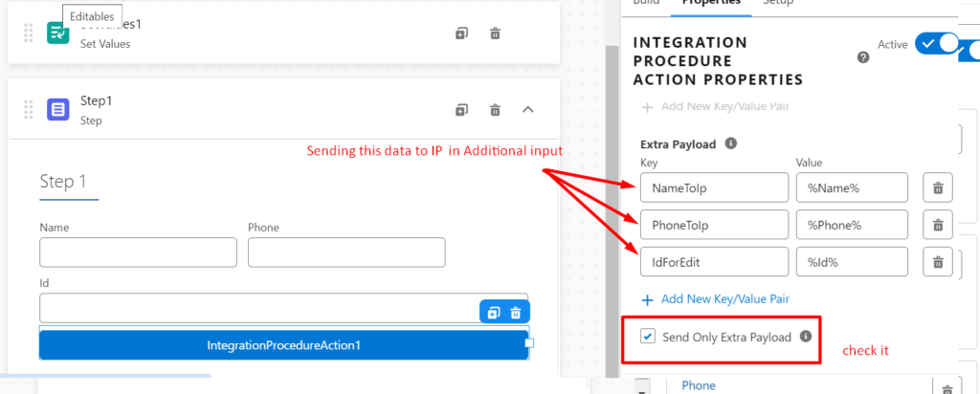Click the Name input field
Viewport: 980px width, 394px height.
(x=138, y=252)
